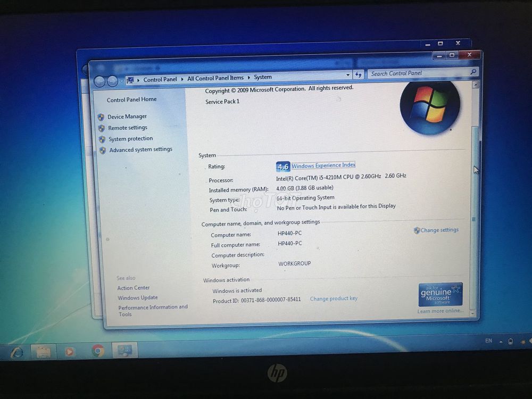
Task: Click Change settings for computer name
Action: 439,230
